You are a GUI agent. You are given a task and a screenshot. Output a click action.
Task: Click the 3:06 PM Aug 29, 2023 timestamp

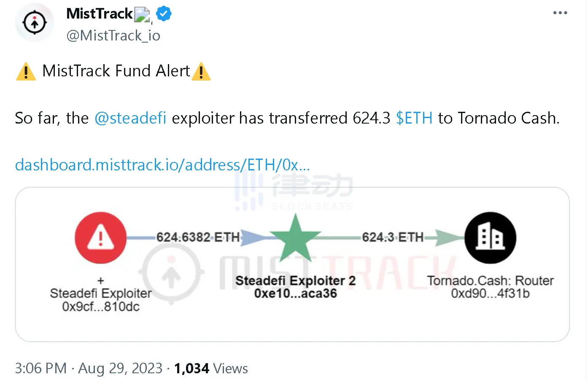pos(89,368)
